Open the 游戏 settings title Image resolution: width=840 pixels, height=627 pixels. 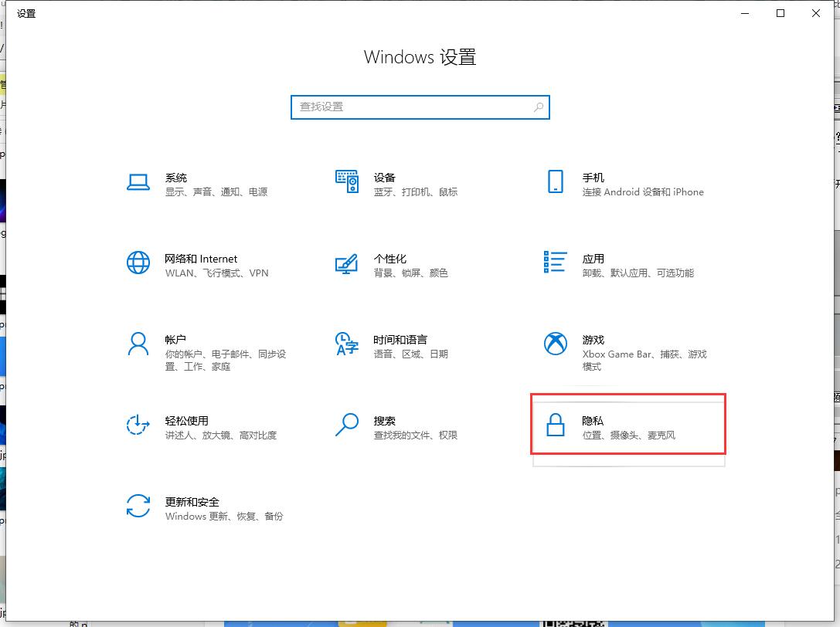593,340
